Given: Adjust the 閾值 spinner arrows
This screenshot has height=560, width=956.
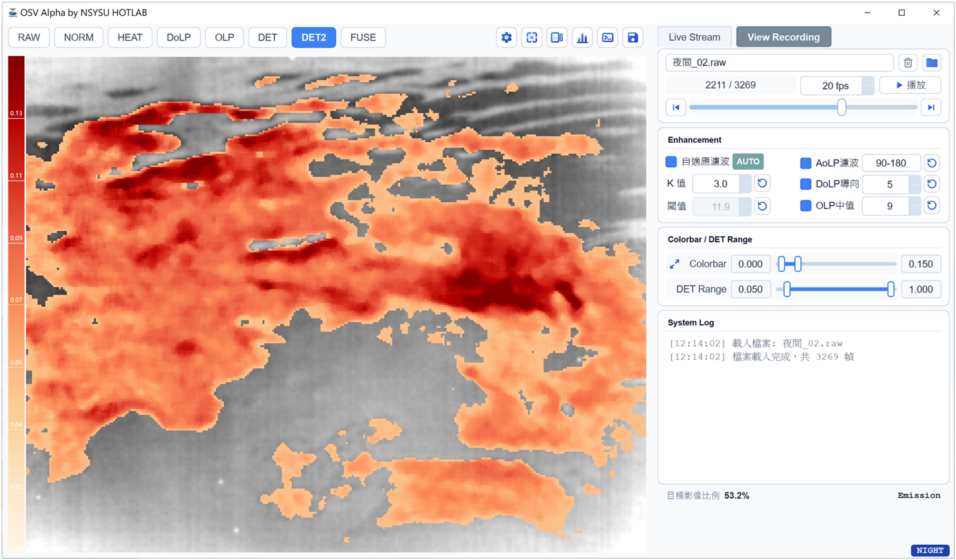Looking at the screenshot, I should pos(745,206).
